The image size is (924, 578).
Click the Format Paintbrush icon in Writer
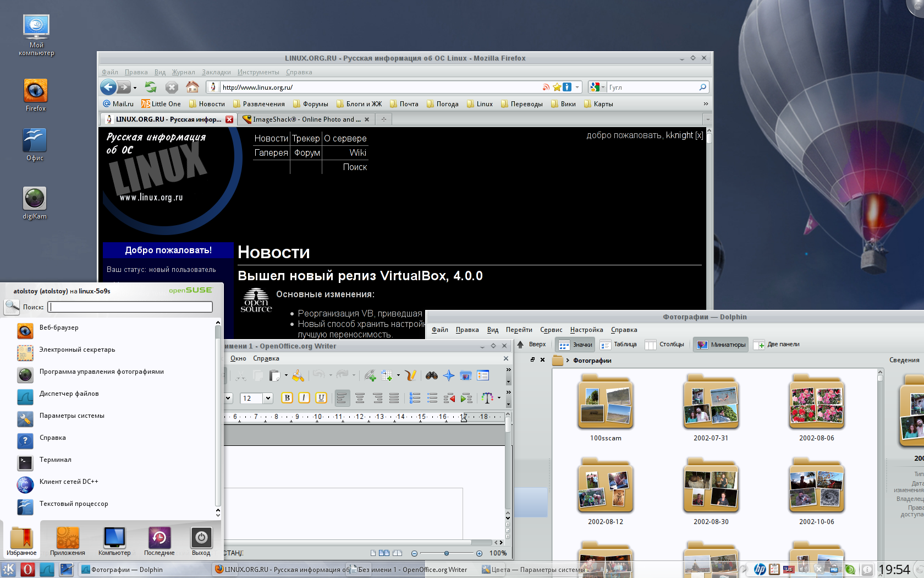[x=298, y=375]
